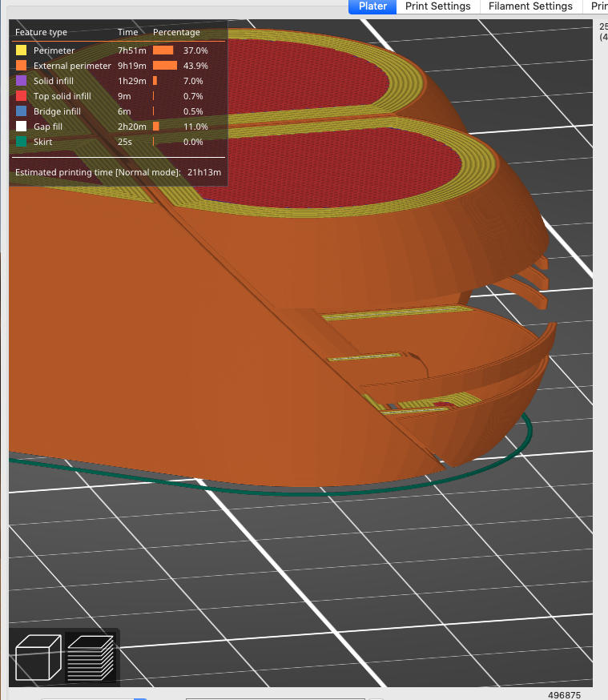Click the Estimated printing time line
Image resolution: width=608 pixels, height=700 pixels.
pos(118,172)
